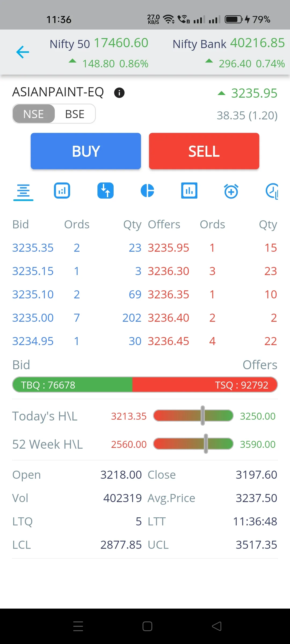
Task: Select offer price 3236.30
Action: [x=169, y=271]
